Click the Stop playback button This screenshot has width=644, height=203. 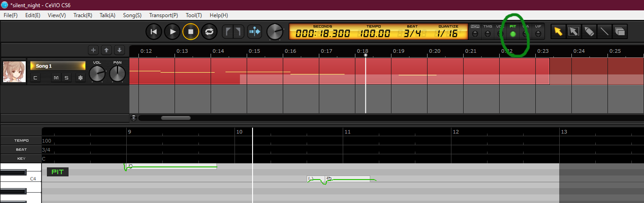coord(191,32)
